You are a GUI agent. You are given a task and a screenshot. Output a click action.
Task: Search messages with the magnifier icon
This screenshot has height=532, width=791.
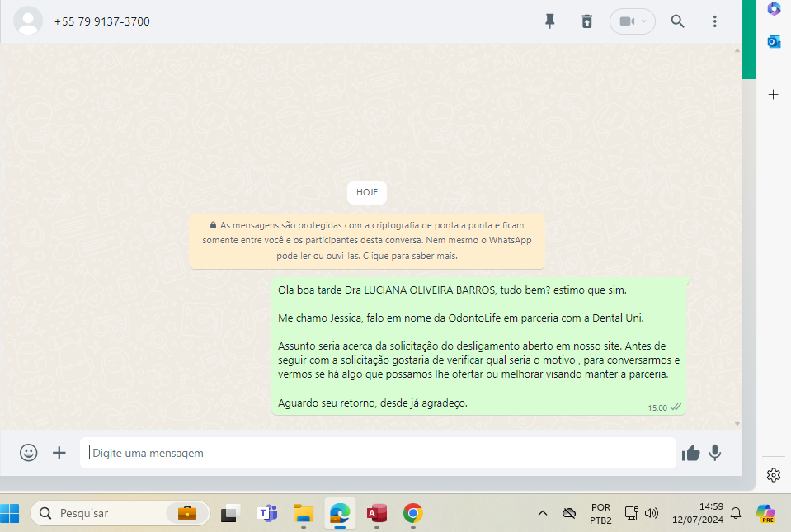(677, 21)
